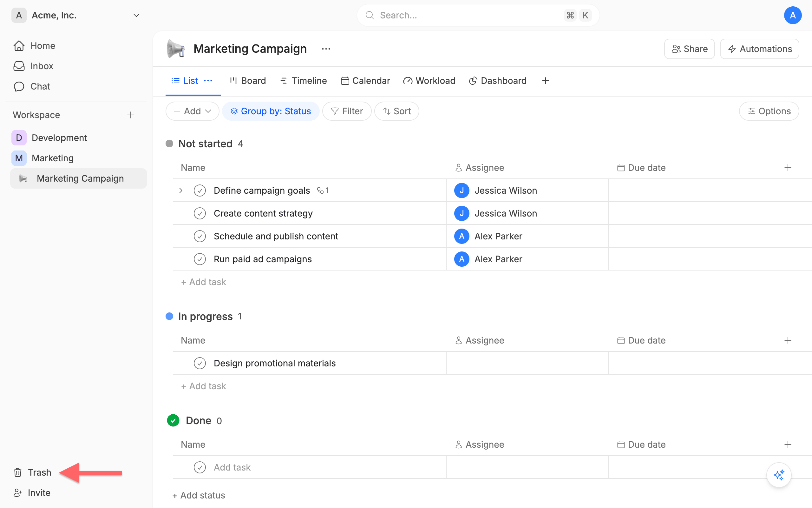Viewport: 812px width, 508px height.
Task: Click the Assignee column header in Not started
Action: pyautogui.click(x=480, y=168)
